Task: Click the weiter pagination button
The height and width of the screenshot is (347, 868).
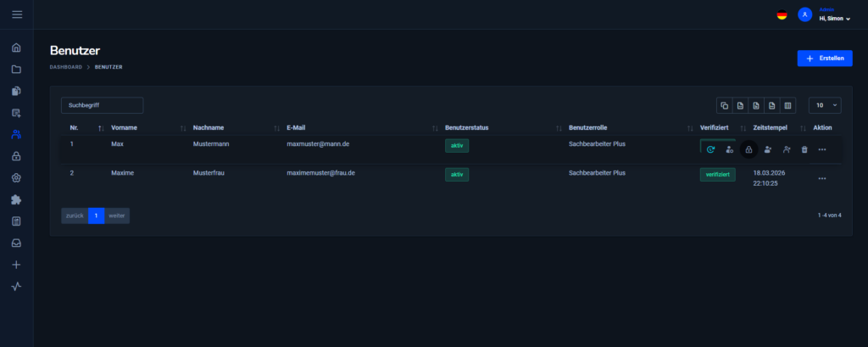Action: tap(117, 215)
